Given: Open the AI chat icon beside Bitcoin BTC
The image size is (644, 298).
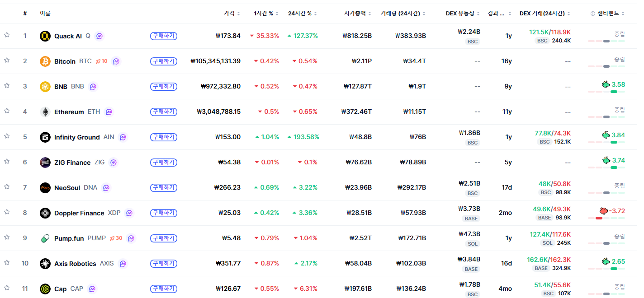Looking at the screenshot, I should click(x=116, y=61).
